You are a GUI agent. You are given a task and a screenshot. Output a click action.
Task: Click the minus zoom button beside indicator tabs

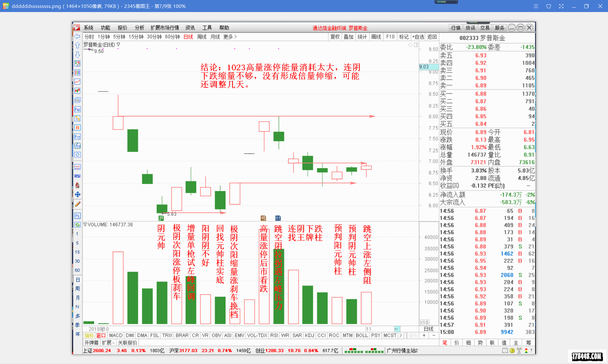point(434,336)
